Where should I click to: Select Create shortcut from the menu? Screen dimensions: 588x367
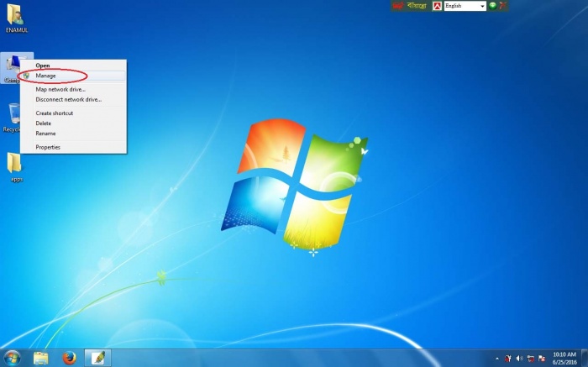click(x=73, y=113)
